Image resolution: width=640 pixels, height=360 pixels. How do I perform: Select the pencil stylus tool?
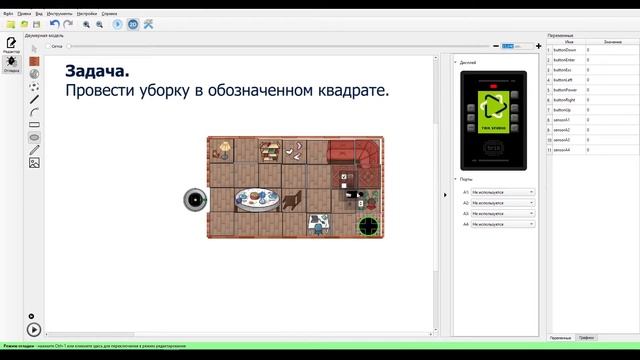point(34,150)
